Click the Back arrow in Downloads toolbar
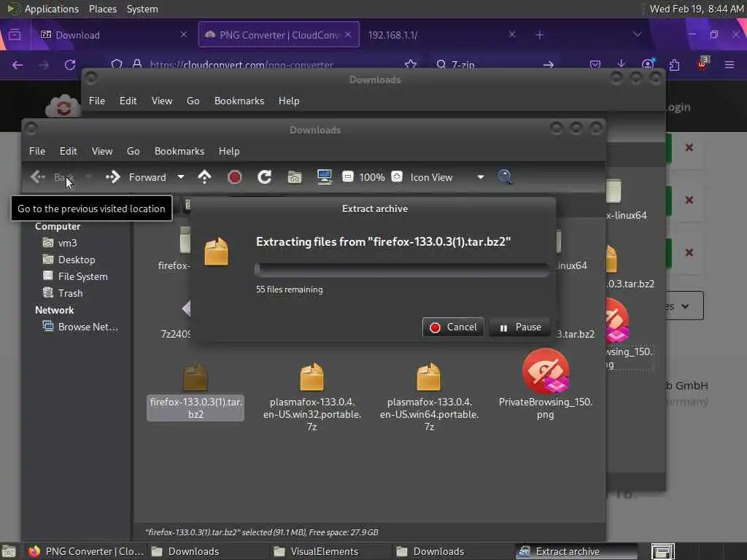 pyautogui.click(x=38, y=177)
